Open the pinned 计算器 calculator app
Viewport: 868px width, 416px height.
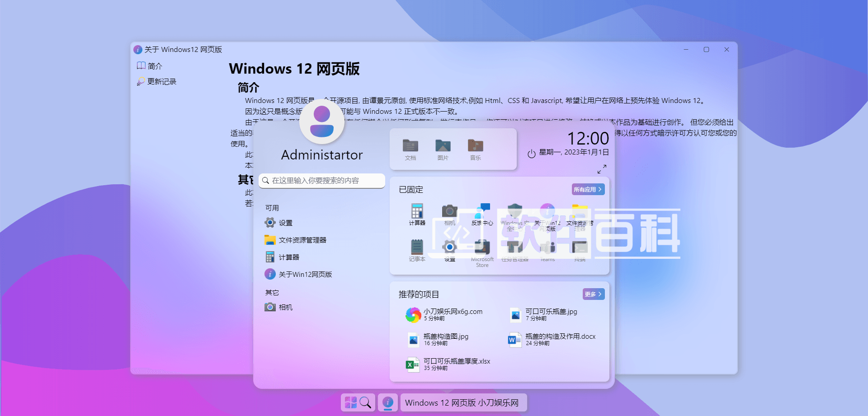coord(417,215)
